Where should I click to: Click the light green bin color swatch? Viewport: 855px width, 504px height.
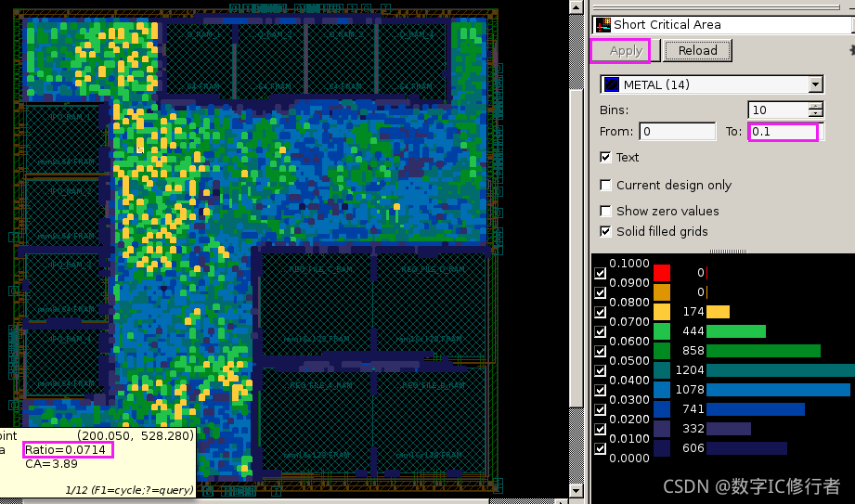(661, 331)
